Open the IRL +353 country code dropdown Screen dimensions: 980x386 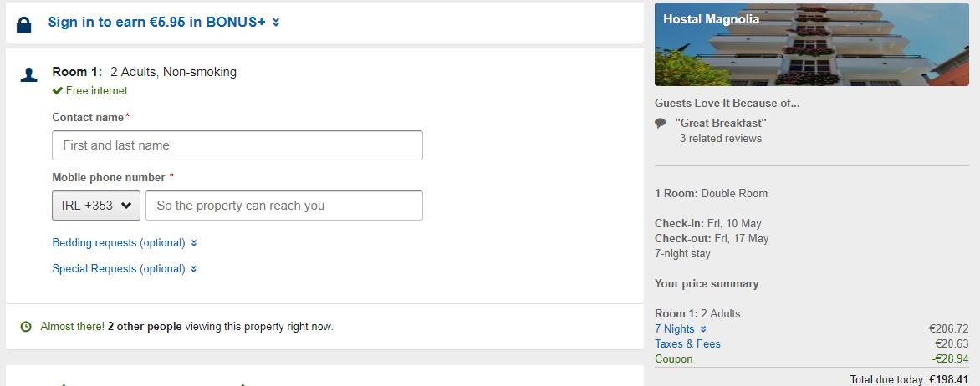coord(95,206)
